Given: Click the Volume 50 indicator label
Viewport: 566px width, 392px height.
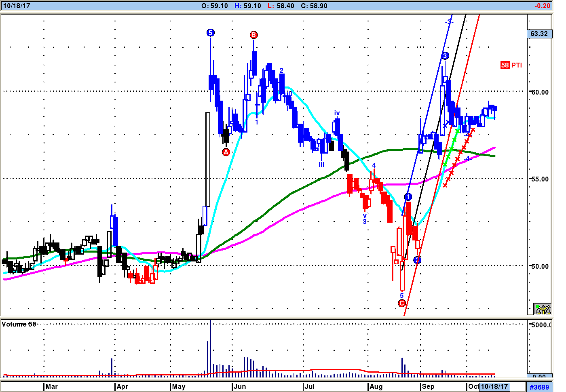Looking at the screenshot, I should (19, 324).
